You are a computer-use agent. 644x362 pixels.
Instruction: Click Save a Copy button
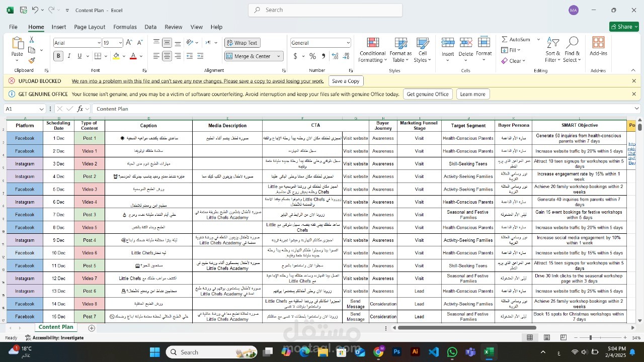(346, 81)
